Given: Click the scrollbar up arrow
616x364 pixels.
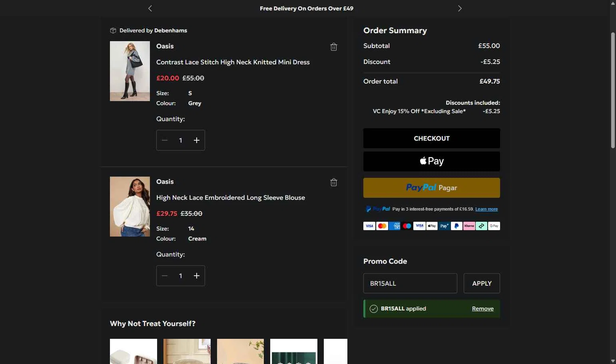Looking at the screenshot, I should 613,3.
